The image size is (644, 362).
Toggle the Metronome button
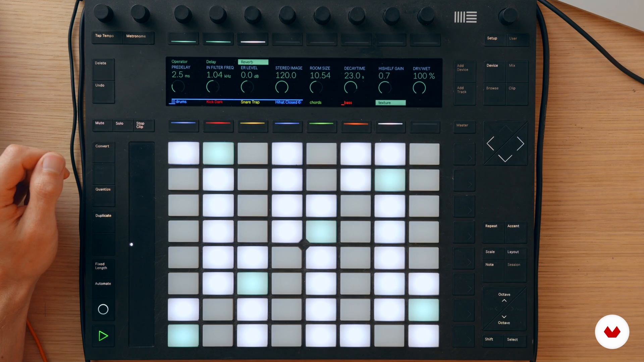[x=139, y=38]
